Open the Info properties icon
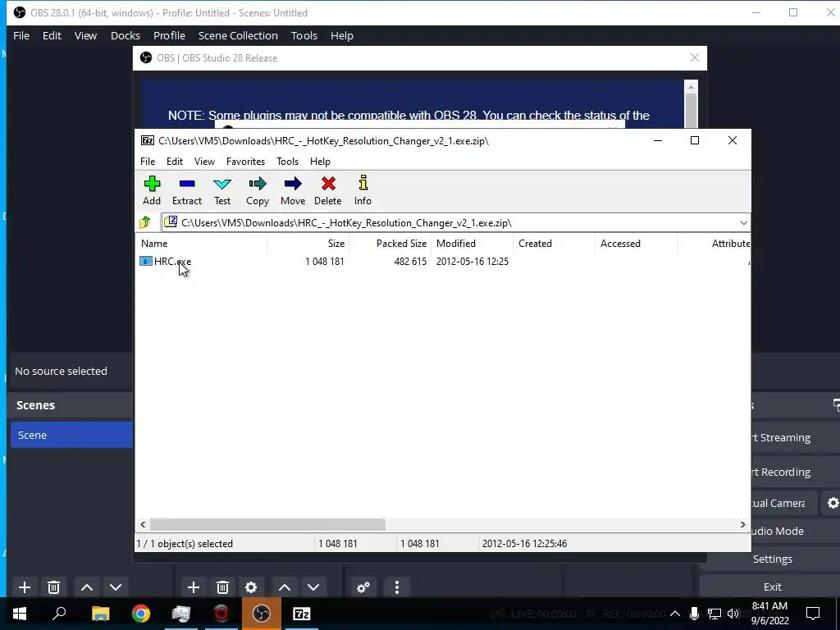This screenshot has width=840, height=630. tap(363, 190)
